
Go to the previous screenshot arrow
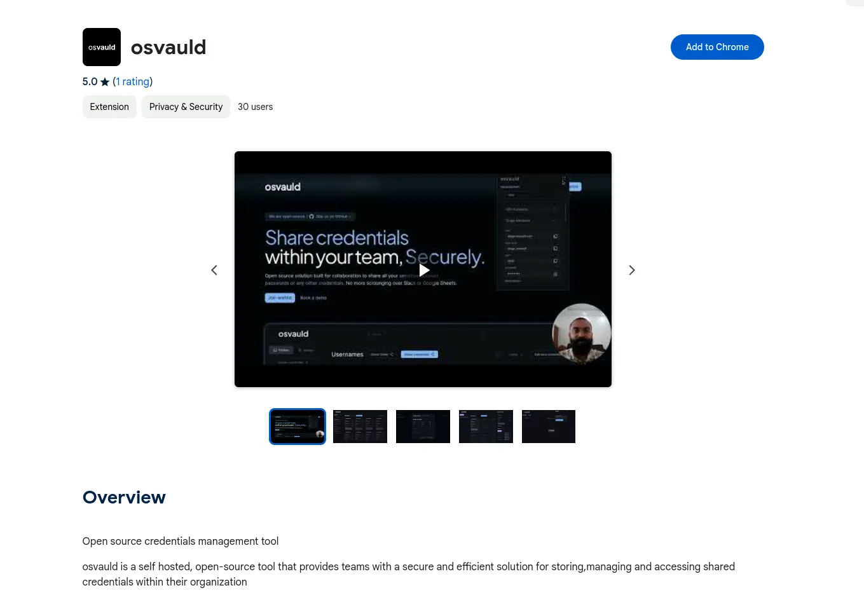[214, 270]
